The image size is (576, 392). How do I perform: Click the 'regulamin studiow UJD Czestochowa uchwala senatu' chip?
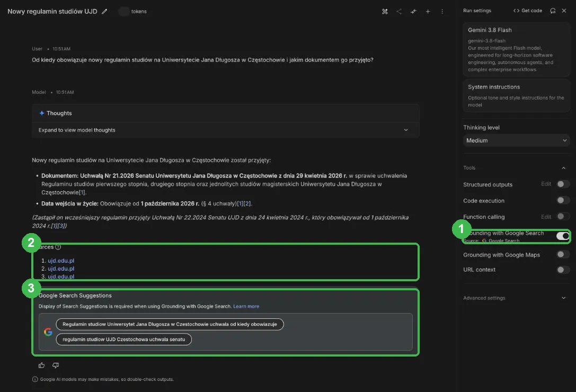[x=124, y=339]
